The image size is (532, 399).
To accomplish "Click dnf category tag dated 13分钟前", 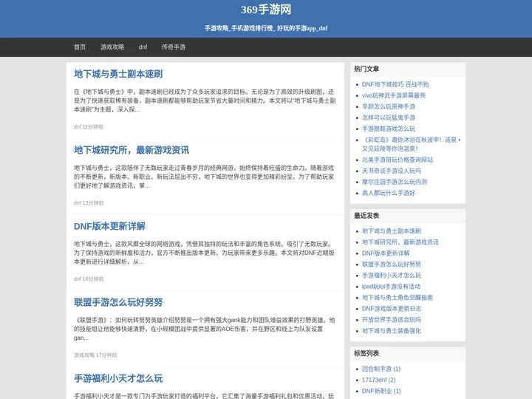I will [x=78, y=202].
